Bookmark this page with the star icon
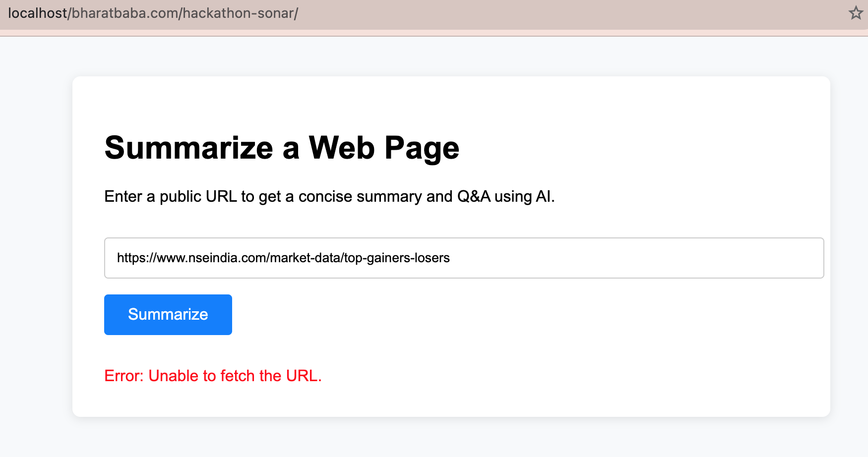The image size is (868, 457). pos(856,13)
